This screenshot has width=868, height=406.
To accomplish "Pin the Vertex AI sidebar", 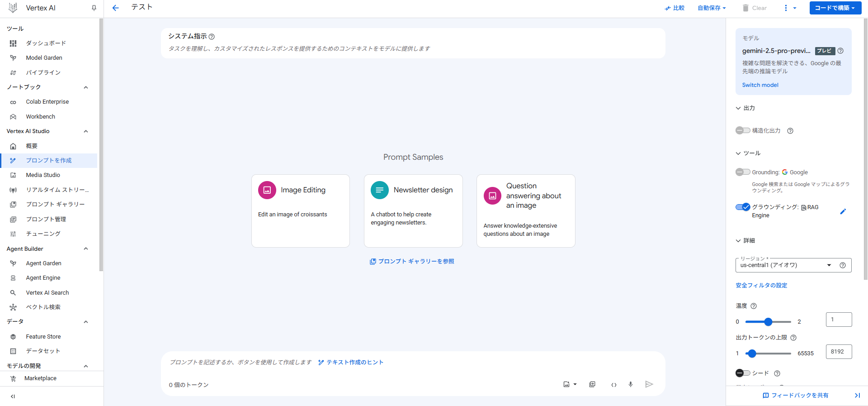I will pyautogui.click(x=94, y=8).
